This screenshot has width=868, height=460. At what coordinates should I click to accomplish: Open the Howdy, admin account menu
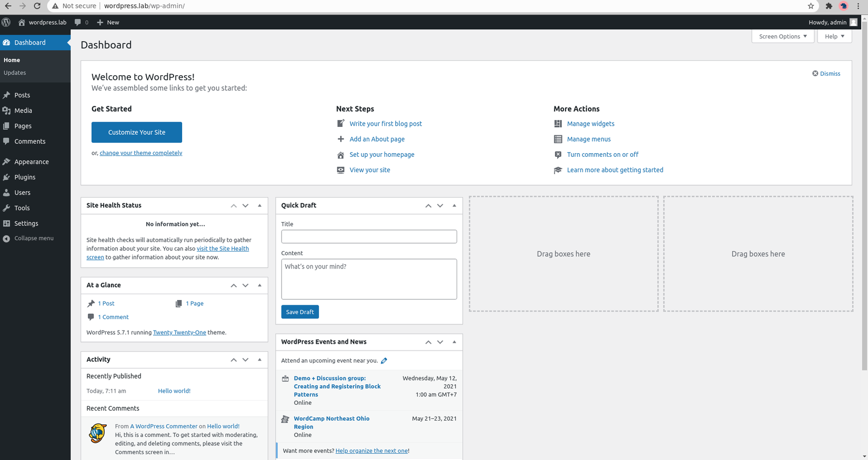[833, 22]
